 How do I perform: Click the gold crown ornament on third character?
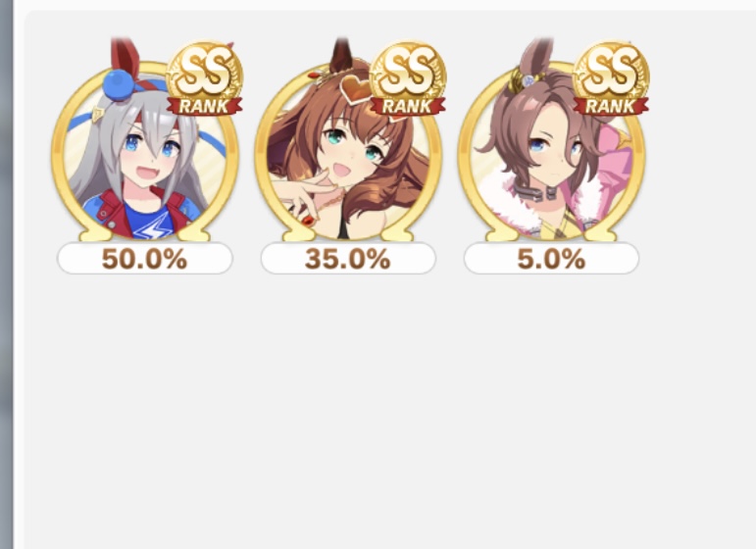pos(524,80)
